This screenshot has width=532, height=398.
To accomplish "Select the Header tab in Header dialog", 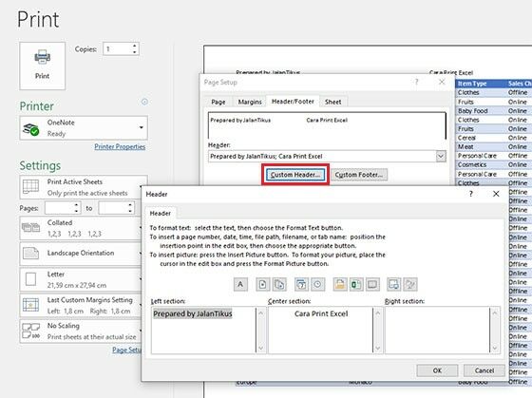I will [161, 213].
